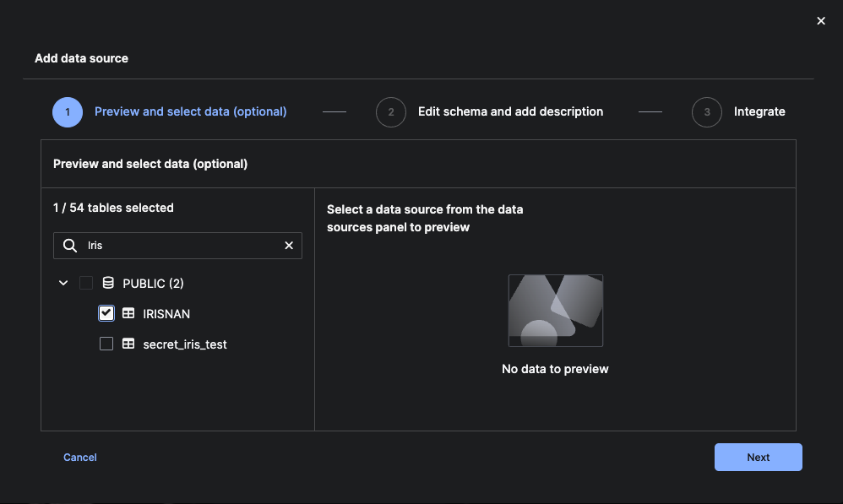Click the secret_iris_test table icon
The width and height of the screenshot is (843, 504).
tap(128, 344)
